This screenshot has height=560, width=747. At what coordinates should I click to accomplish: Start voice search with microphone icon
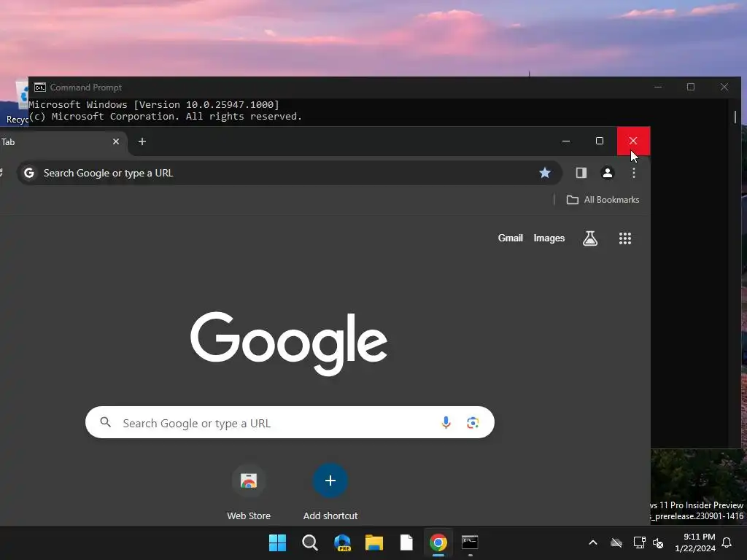click(446, 422)
